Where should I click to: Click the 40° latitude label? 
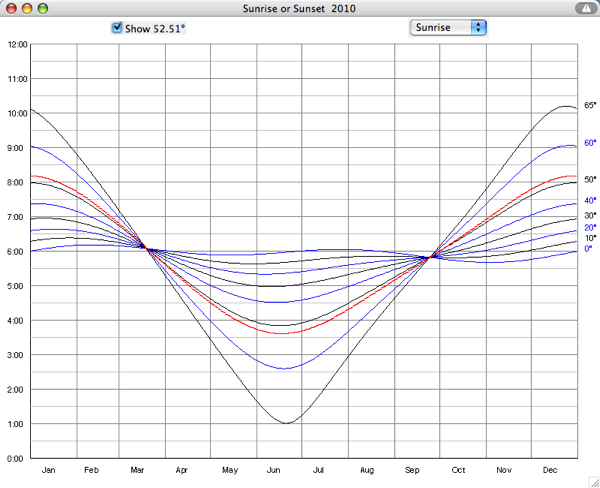coord(590,200)
